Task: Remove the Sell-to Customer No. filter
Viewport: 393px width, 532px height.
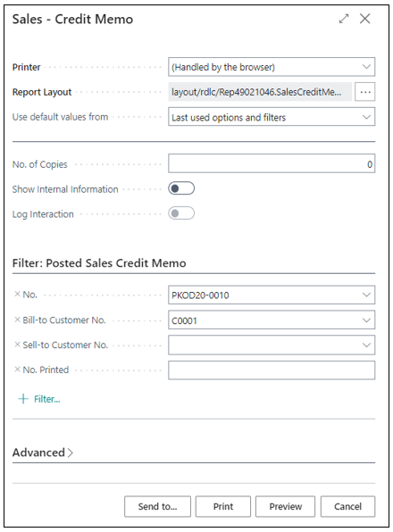Action: tap(17, 345)
